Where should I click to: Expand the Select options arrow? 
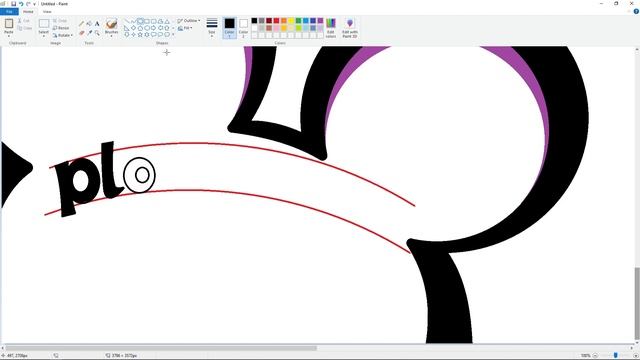pyautogui.click(x=44, y=35)
